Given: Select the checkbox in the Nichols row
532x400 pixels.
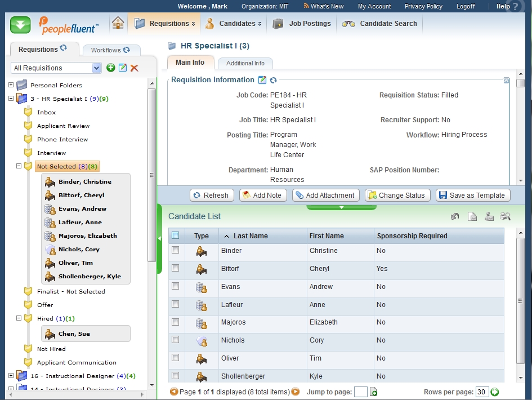Looking at the screenshot, I should coord(175,340).
